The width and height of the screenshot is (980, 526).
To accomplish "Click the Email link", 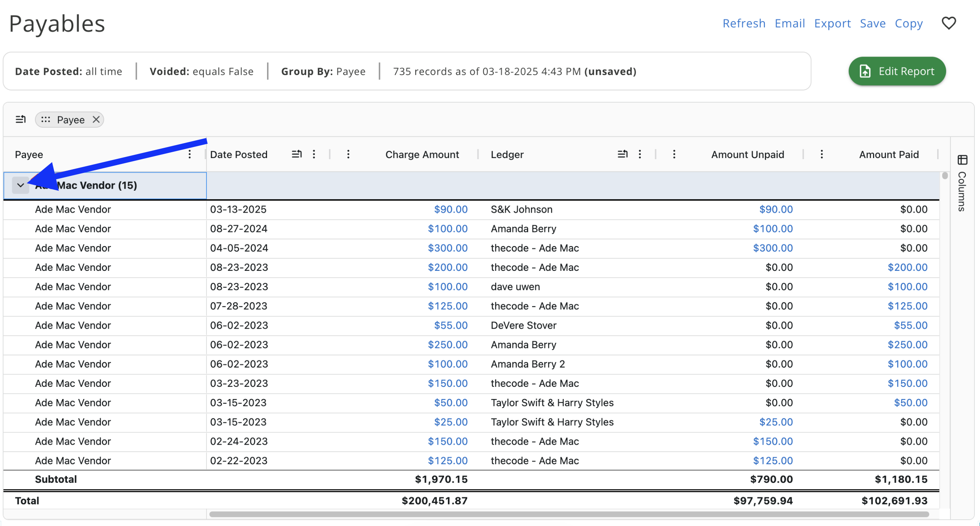I will (x=790, y=24).
